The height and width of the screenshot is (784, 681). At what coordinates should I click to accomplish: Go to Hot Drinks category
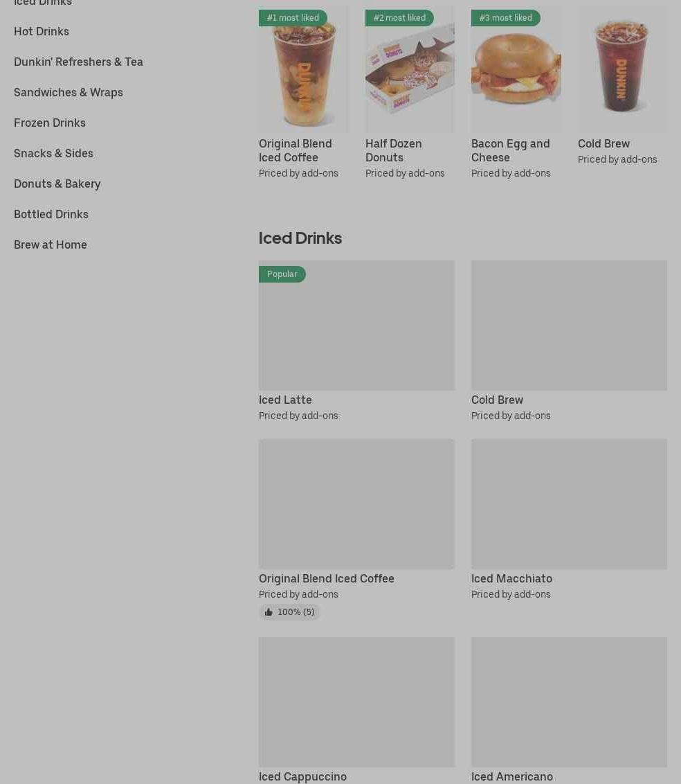tap(42, 31)
